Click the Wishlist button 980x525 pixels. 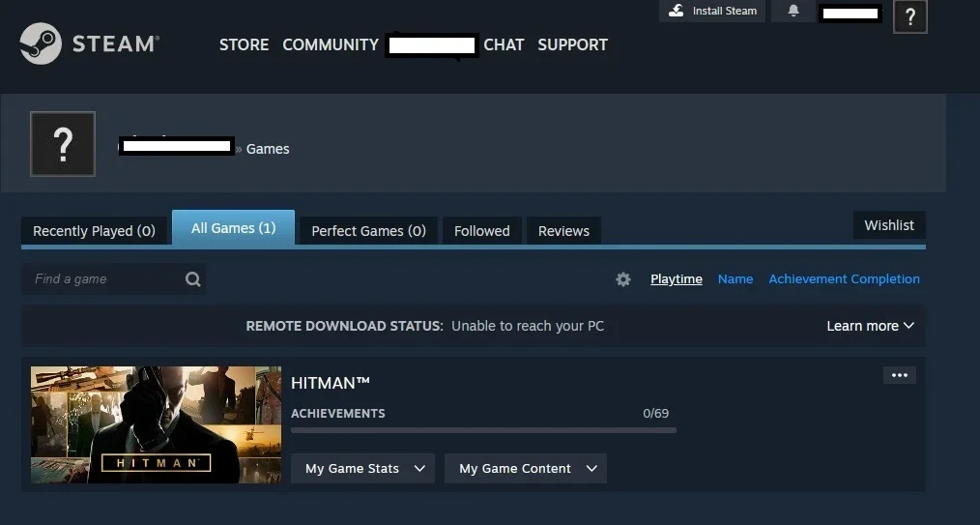tap(889, 225)
